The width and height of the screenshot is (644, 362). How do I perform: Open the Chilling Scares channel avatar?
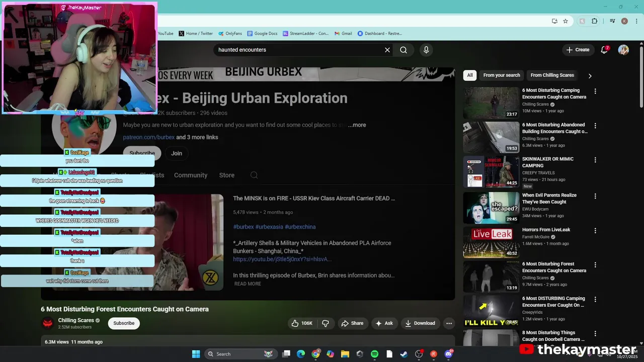[x=48, y=323]
